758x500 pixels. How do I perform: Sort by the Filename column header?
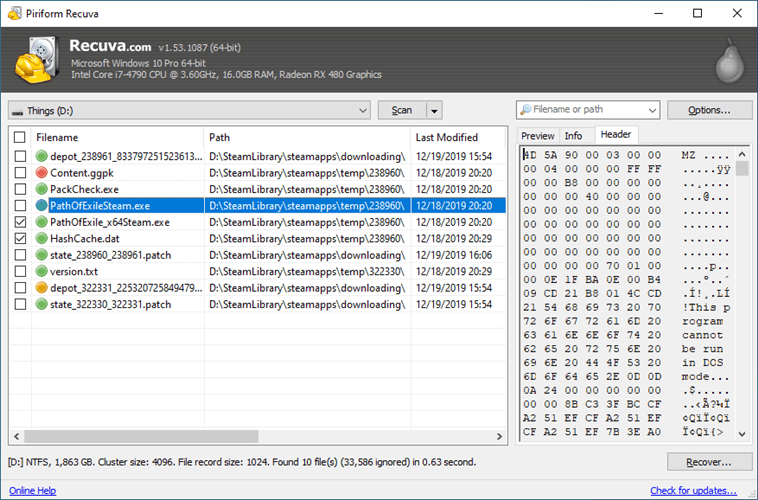[117, 137]
